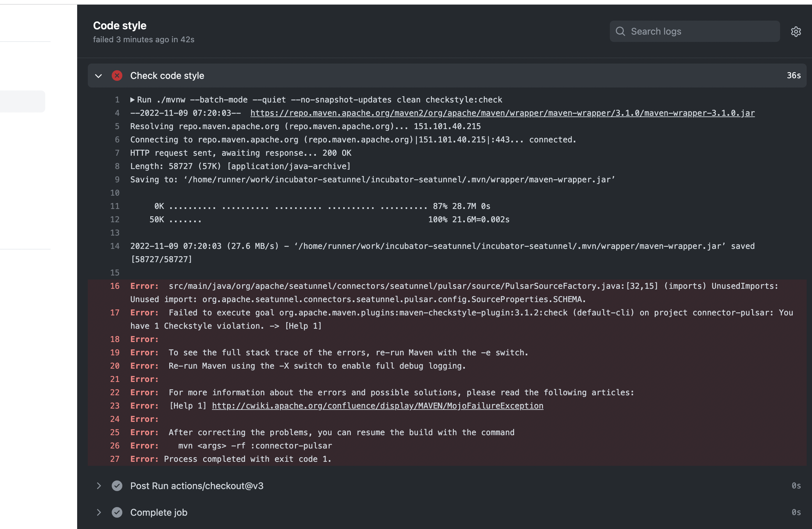Click the search magnifier icon
Screen dimensions: 812x529
620,31
